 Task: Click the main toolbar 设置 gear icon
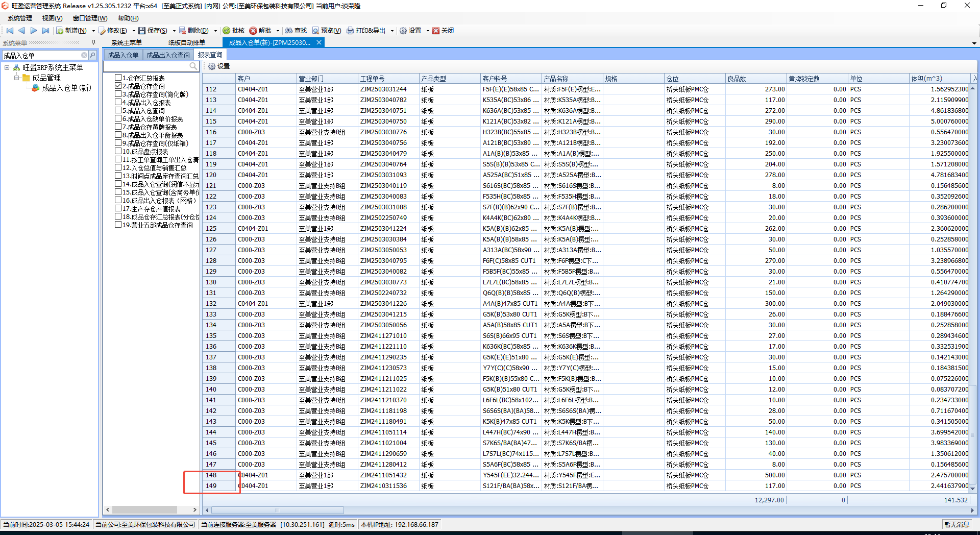pos(403,31)
